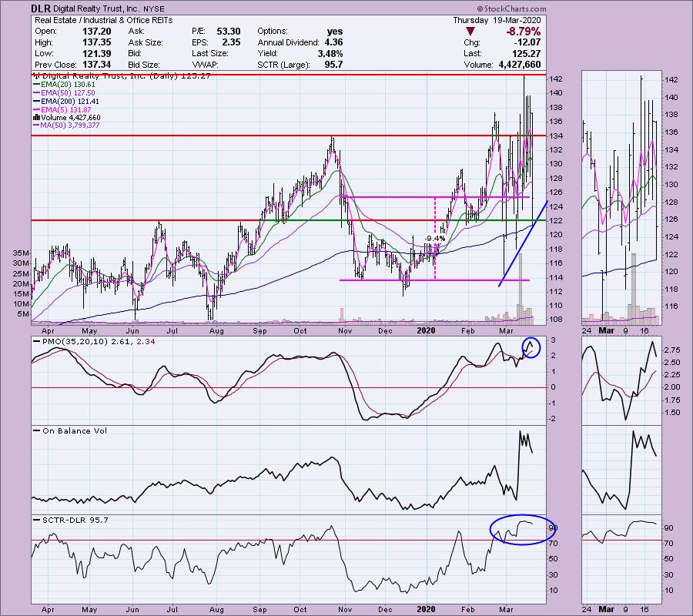
Task: Click the Thursday 19-Mar-2020 date
Action: [497, 20]
